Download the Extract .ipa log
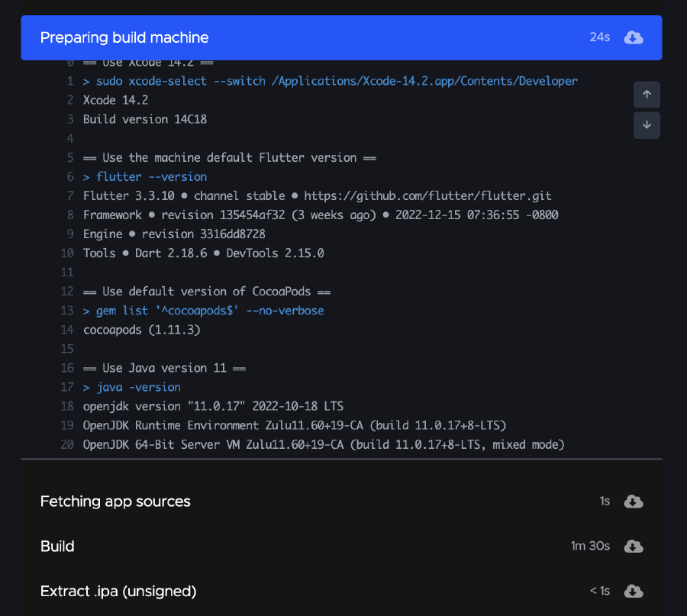Image resolution: width=687 pixels, height=616 pixels. pyautogui.click(x=634, y=592)
